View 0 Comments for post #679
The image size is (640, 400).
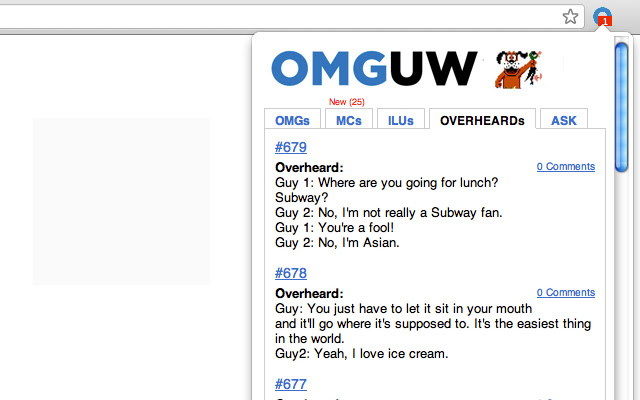[x=566, y=167]
